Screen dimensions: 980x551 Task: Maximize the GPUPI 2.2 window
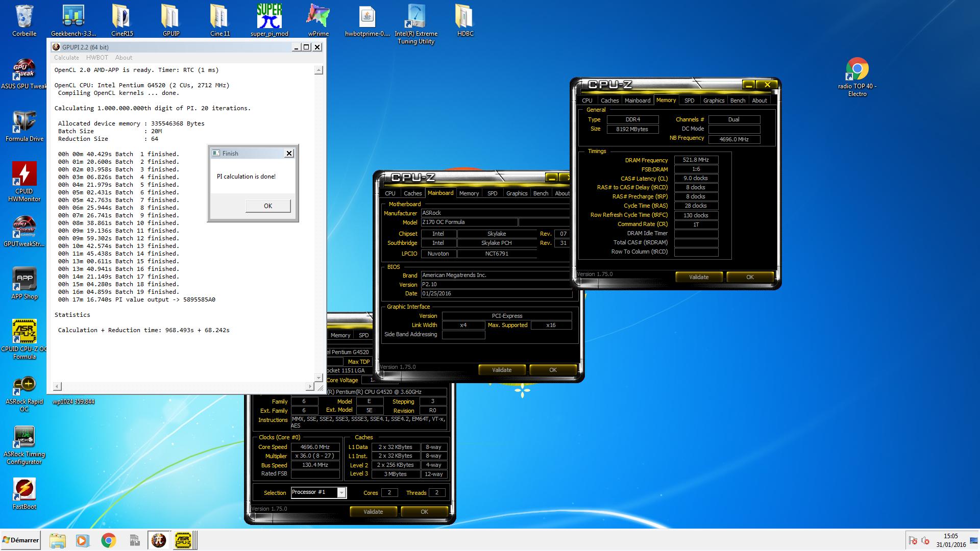306,47
